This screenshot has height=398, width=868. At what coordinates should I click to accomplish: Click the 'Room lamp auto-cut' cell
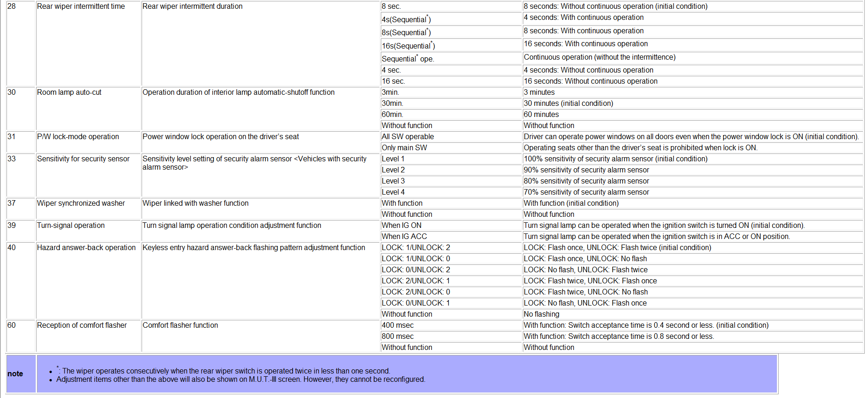[88, 109]
